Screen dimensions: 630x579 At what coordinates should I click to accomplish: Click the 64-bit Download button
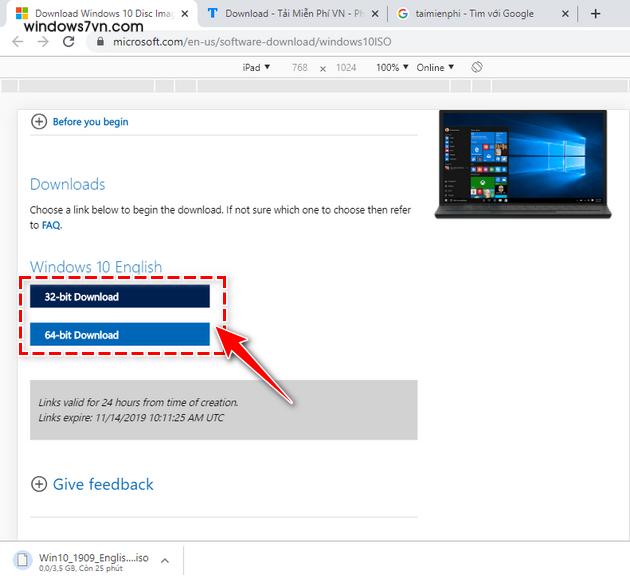120,335
